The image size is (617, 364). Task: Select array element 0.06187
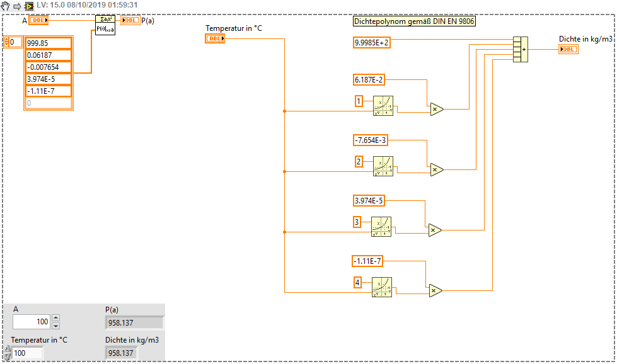click(x=49, y=55)
